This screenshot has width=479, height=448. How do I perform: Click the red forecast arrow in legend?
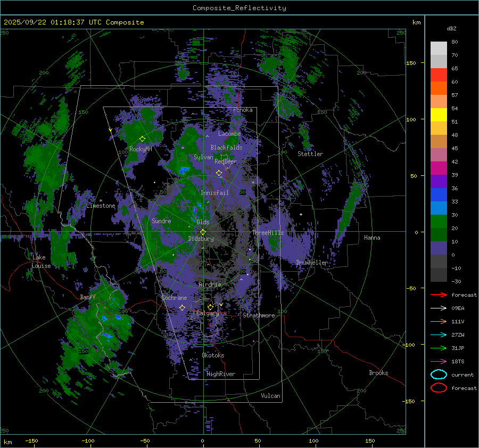coord(439,295)
